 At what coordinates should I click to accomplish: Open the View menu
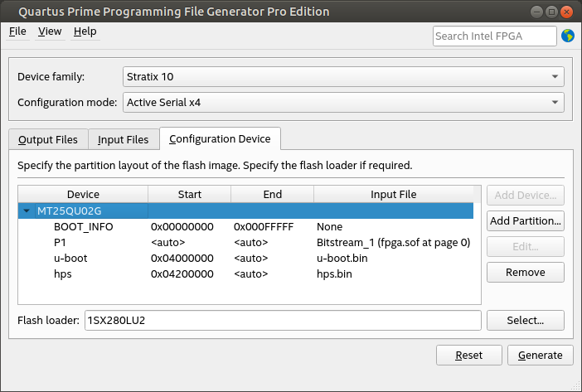click(50, 31)
